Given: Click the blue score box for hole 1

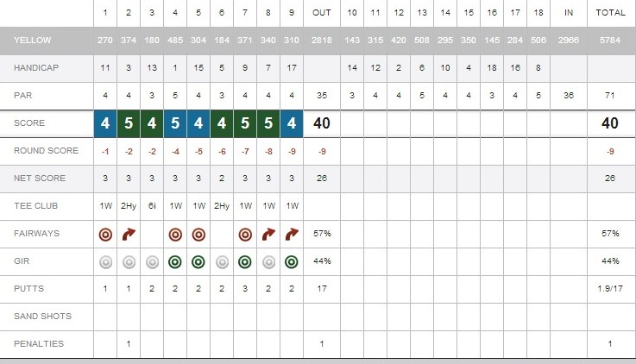Looking at the screenshot, I should (x=105, y=123).
